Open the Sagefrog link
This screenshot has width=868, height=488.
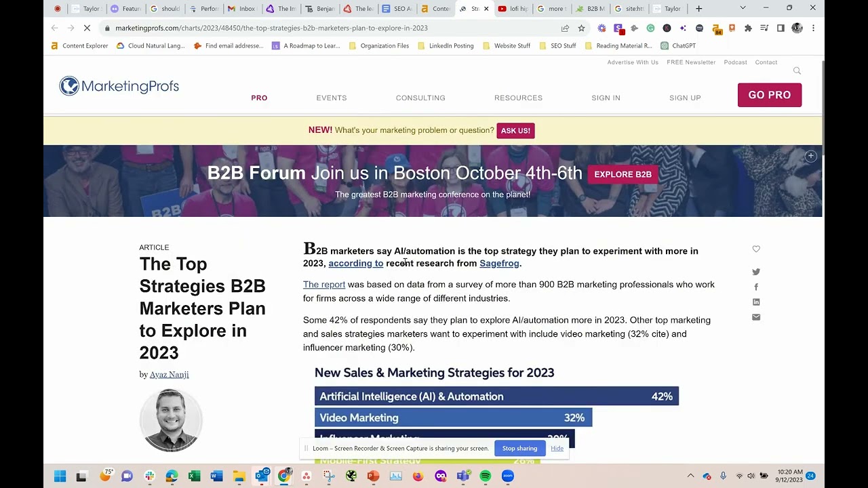coord(499,264)
